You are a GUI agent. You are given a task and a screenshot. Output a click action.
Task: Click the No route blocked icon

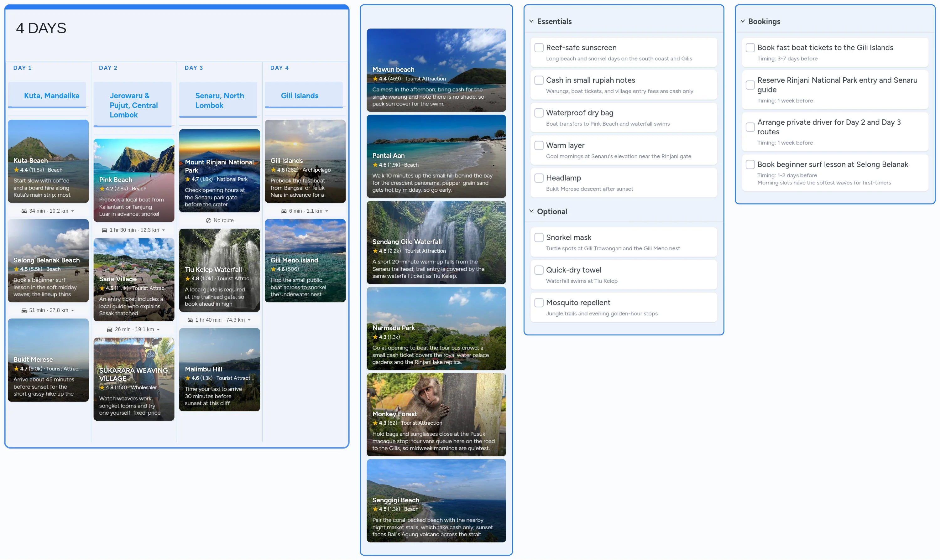(x=208, y=220)
